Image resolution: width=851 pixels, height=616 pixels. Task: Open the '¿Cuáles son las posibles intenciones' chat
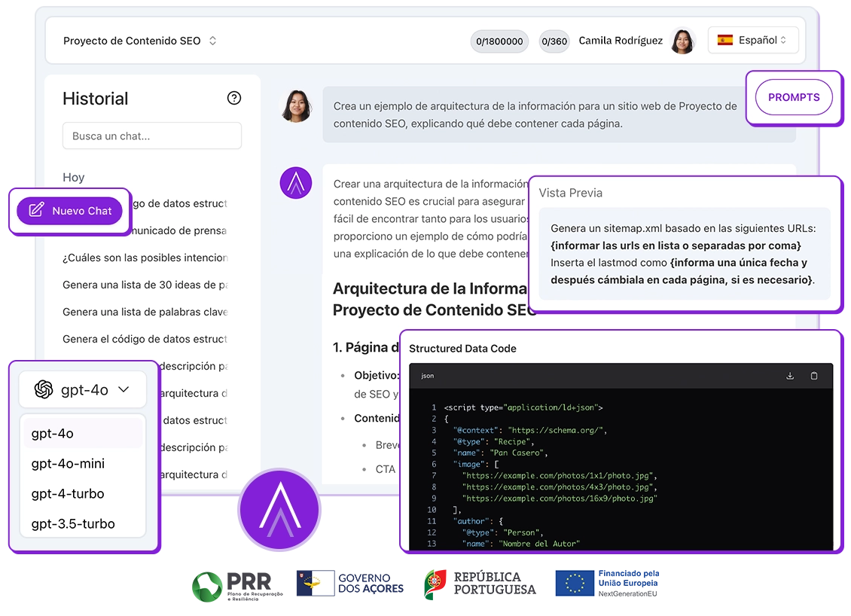click(x=145, y=258)
